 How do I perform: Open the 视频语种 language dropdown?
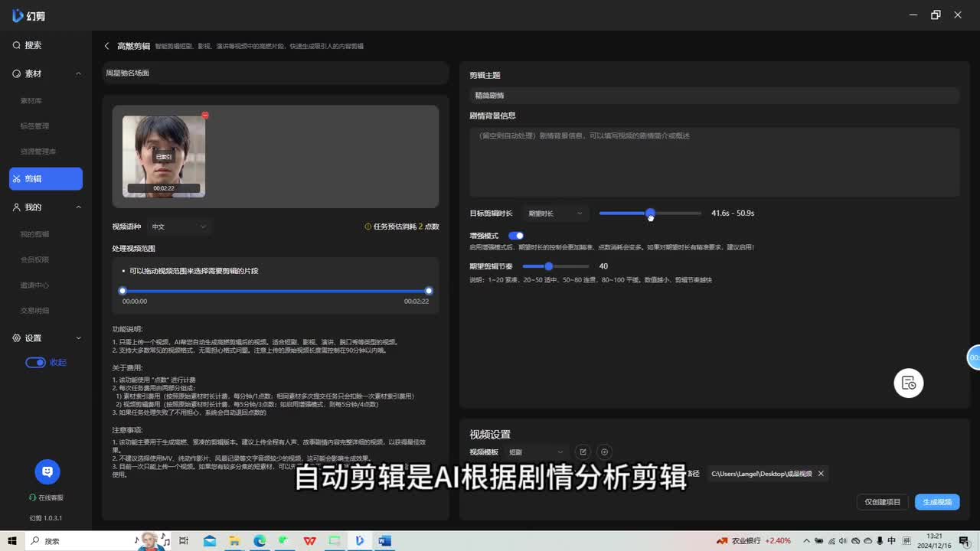179,227
